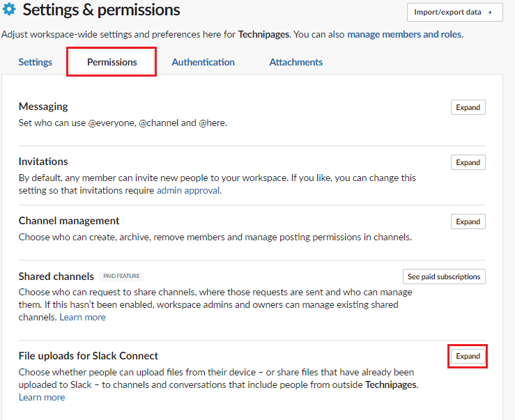Click Learn more under File uploads
The height and width of the screenshot is (420, 515).
pyautogui.click(x=42, y=397)
